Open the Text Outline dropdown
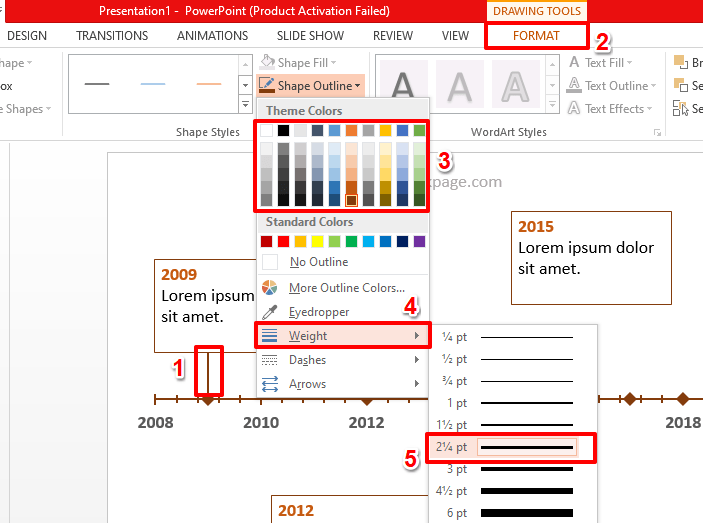Viewport: 703px width, 523px height. pos(616,86)
